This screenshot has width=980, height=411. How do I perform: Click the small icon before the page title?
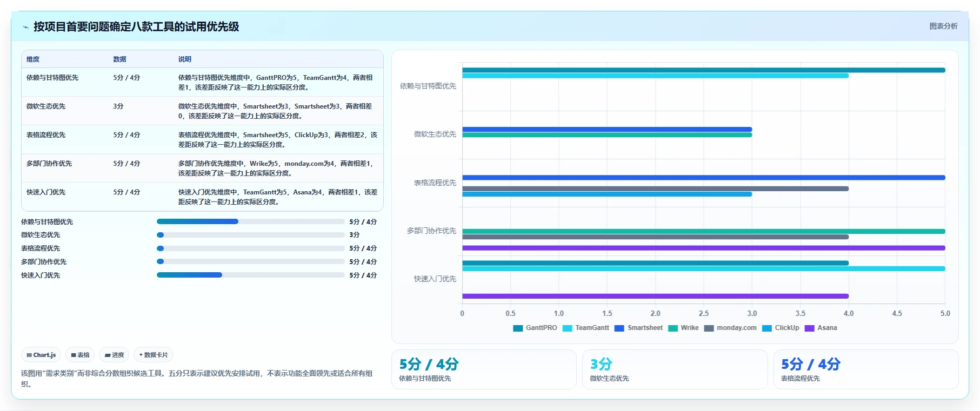[x=25, y=27]
